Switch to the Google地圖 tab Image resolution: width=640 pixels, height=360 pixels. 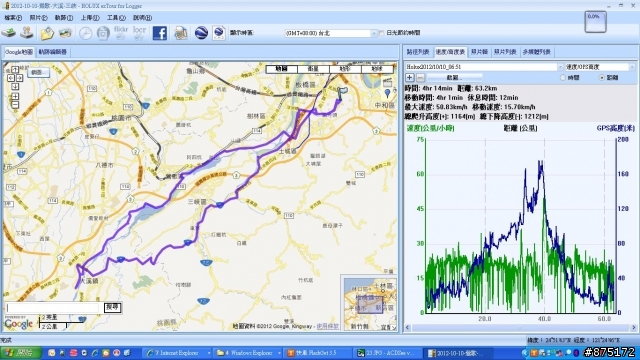[x=19, y=52]
